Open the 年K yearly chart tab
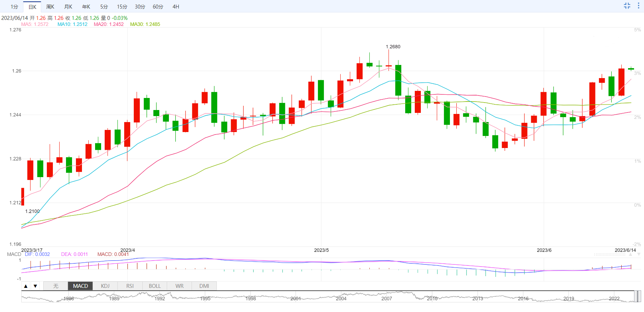The image size is (644, 312). 86,7
